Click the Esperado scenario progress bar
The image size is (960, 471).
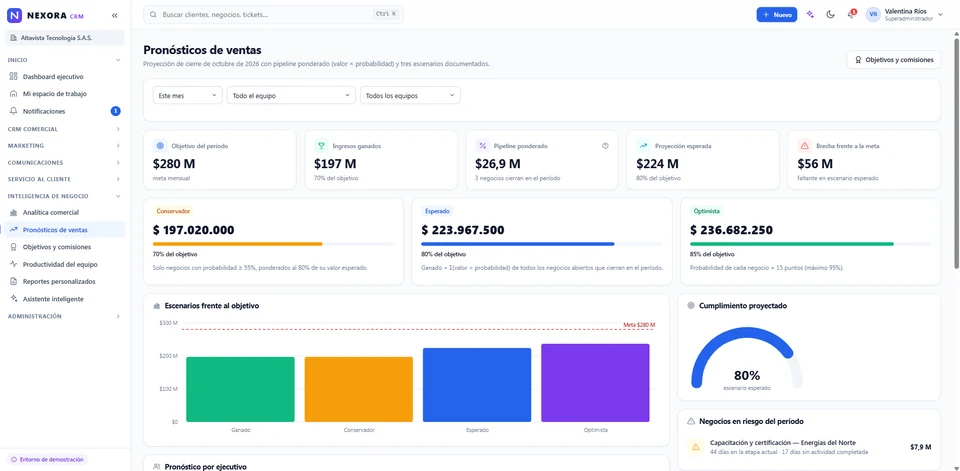(x=542, y=244)
